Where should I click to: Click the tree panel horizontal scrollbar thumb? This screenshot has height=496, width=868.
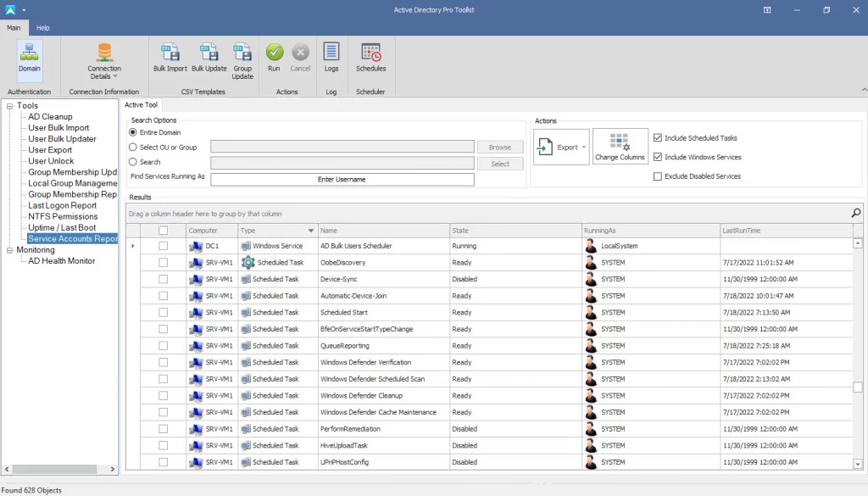click(x=54, y=469)
